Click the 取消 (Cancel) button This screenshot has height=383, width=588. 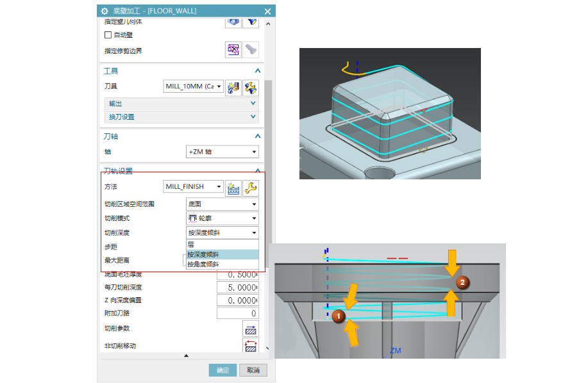tap(253, 370)
